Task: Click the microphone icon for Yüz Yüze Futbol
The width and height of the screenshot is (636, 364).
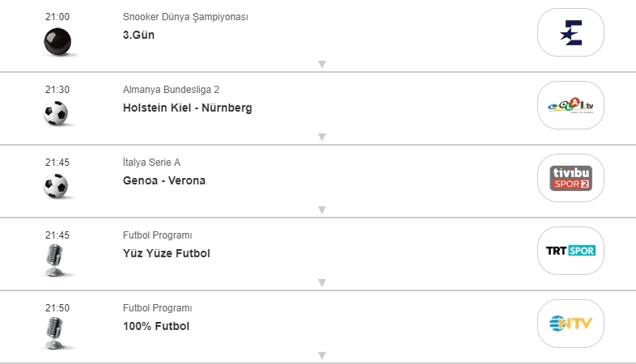Action: coord(56,260)
